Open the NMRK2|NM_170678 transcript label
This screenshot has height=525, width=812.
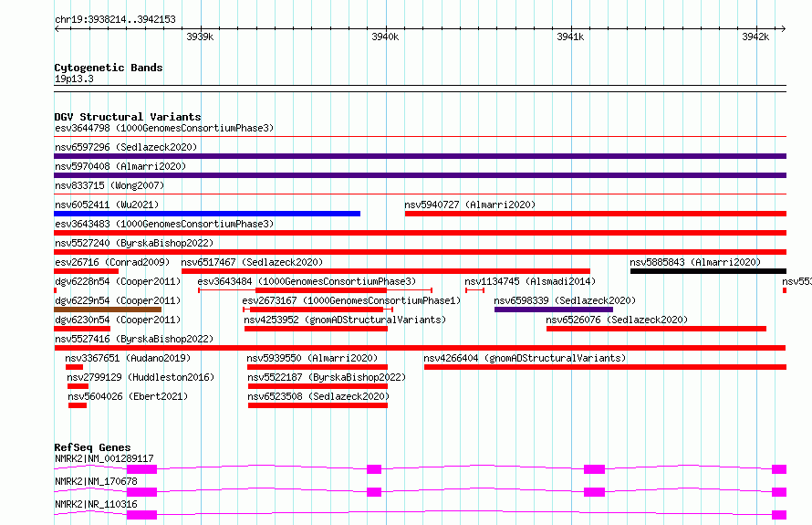point(96,481)
